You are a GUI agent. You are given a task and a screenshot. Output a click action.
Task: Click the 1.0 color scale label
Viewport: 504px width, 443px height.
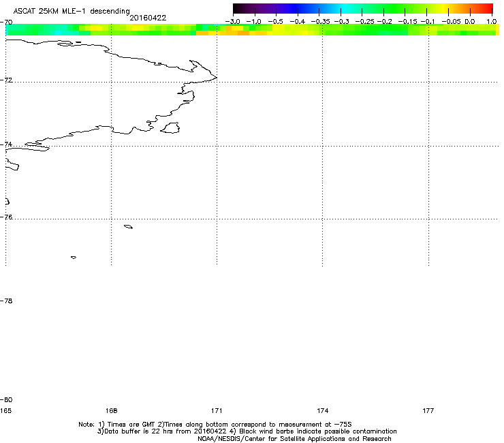click(492, 22)
